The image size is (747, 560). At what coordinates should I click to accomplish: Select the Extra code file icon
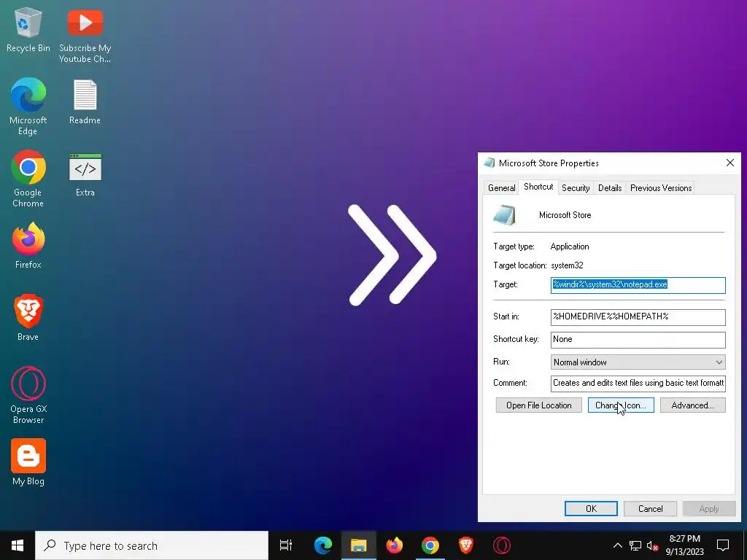85,174
